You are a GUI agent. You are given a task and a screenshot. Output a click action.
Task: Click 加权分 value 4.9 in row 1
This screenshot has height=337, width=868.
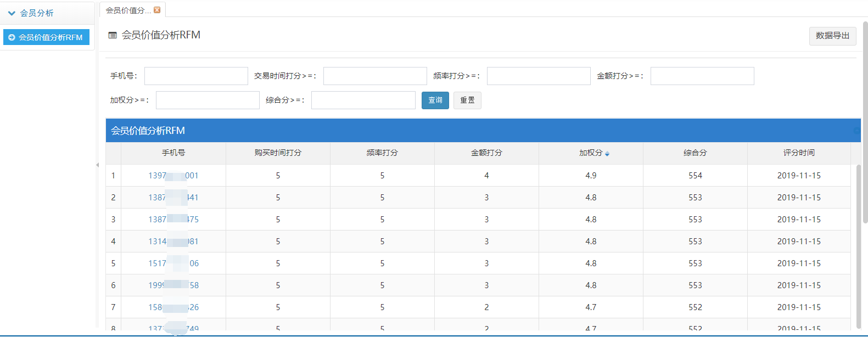click(x=591, y=176)
